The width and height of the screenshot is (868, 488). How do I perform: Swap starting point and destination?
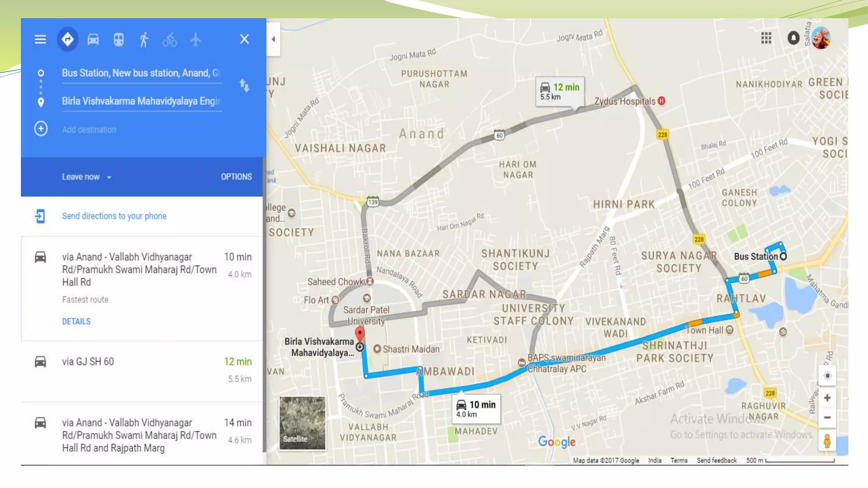[245, 86]
